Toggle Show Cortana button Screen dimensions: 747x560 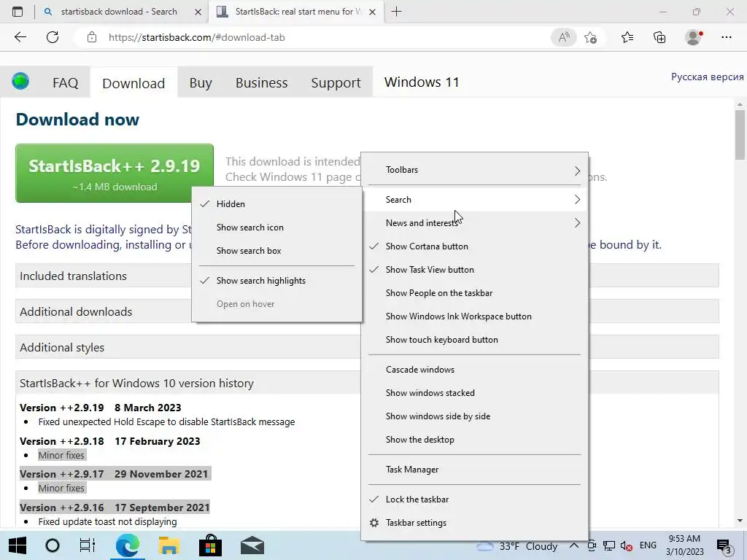point(474,246)
